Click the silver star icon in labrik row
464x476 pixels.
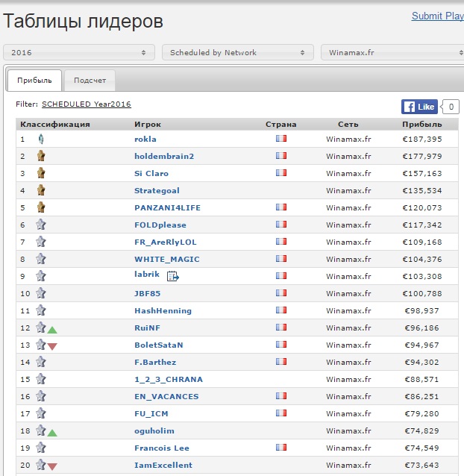pyautogui.click(x=41, y=276)
